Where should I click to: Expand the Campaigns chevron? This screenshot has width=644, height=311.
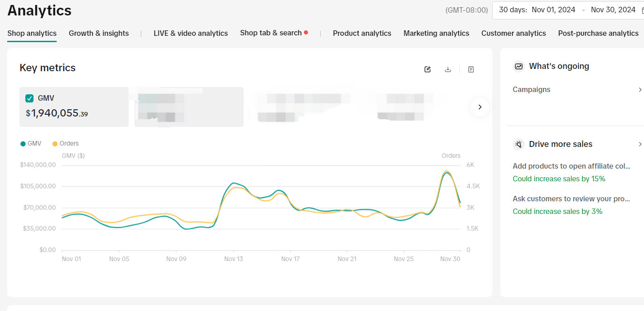click(639, 90)
